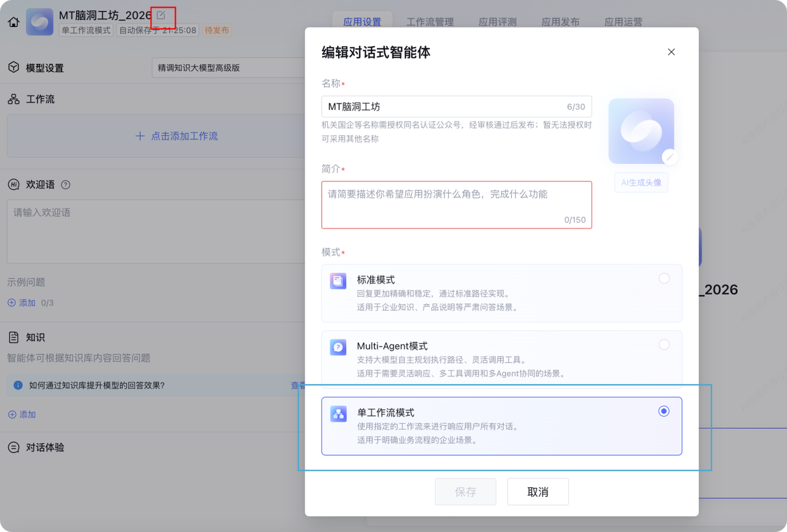
Task: Click the pencil icon on the avatar image
Action: coord(670,157)
